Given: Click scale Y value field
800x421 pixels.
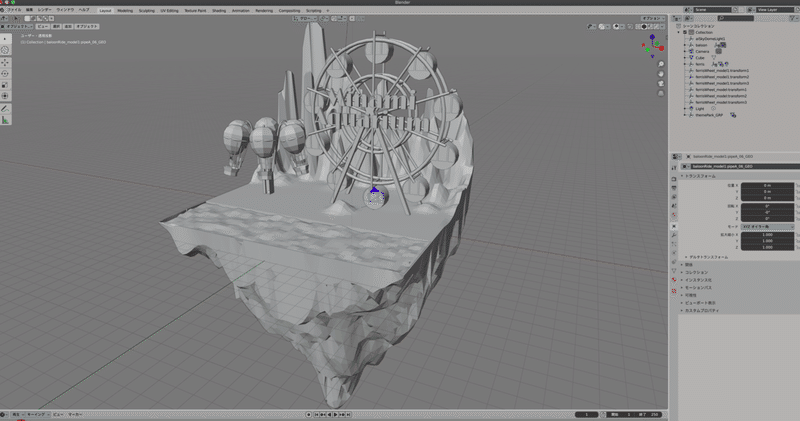Looking at the screenshot, I should (767, 241).
